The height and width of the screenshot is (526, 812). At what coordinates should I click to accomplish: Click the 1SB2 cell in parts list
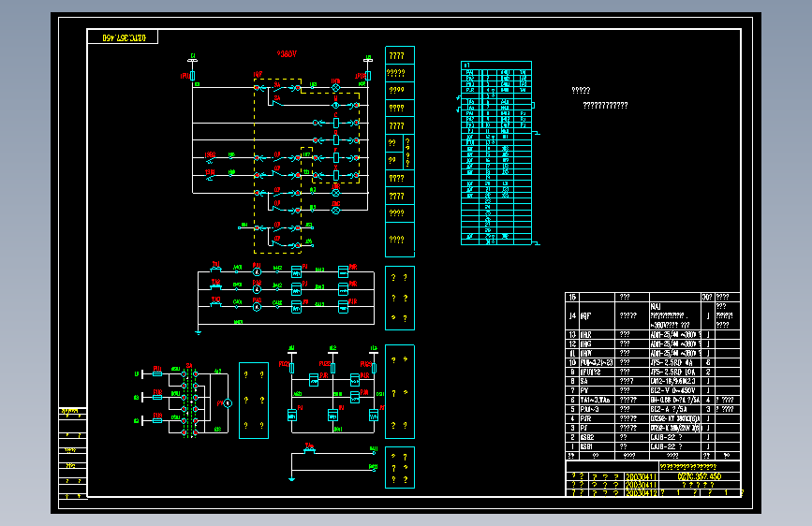(597, 437)
